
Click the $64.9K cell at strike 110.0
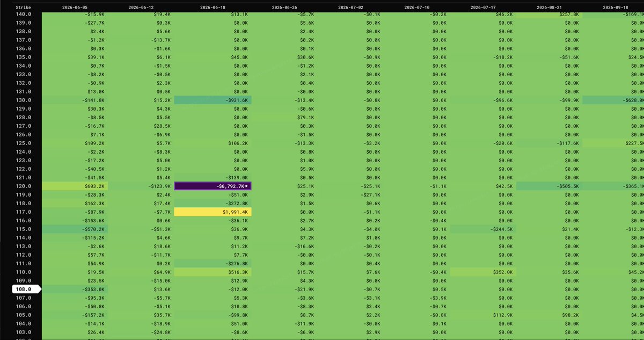coord(142,272)
